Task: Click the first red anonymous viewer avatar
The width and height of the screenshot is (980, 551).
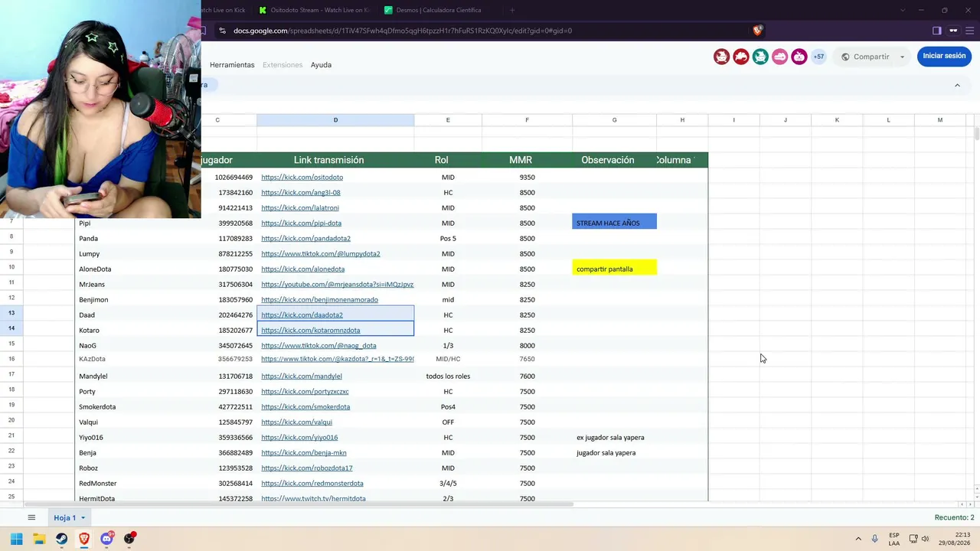Action: [721, 57]
